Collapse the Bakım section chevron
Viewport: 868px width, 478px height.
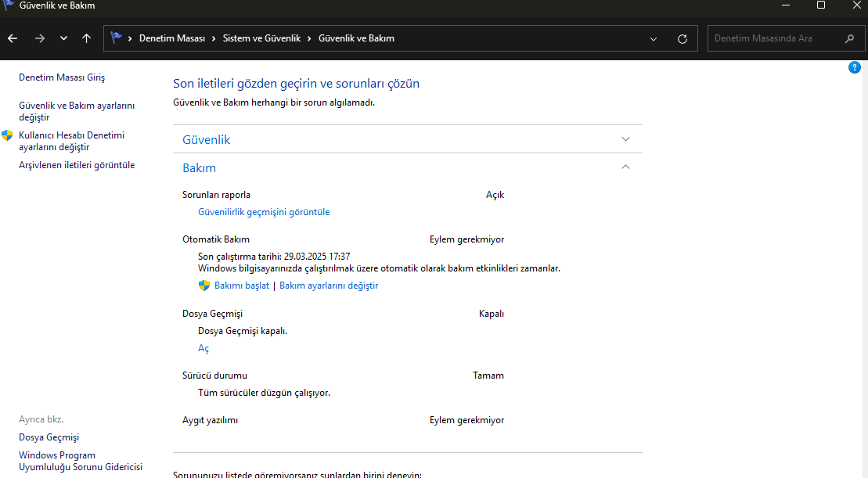tap(625, 167)
